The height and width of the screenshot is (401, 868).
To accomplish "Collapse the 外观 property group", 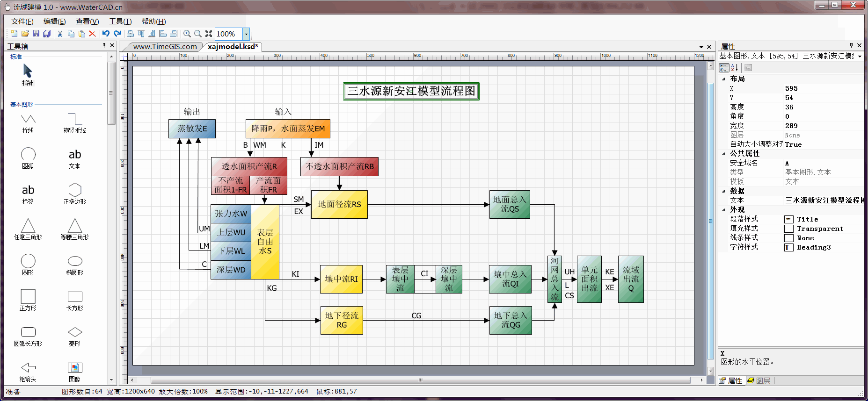I will coord(724,210).
